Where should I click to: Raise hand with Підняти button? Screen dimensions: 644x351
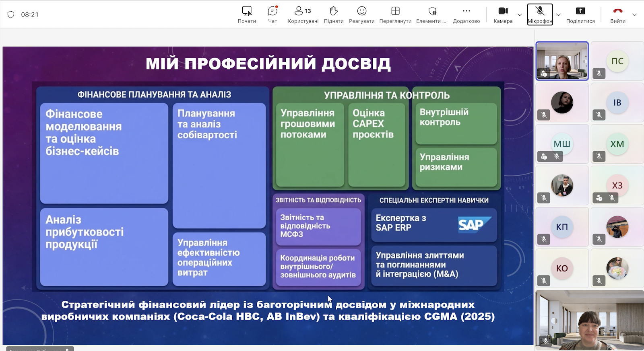tap(334, 14)
